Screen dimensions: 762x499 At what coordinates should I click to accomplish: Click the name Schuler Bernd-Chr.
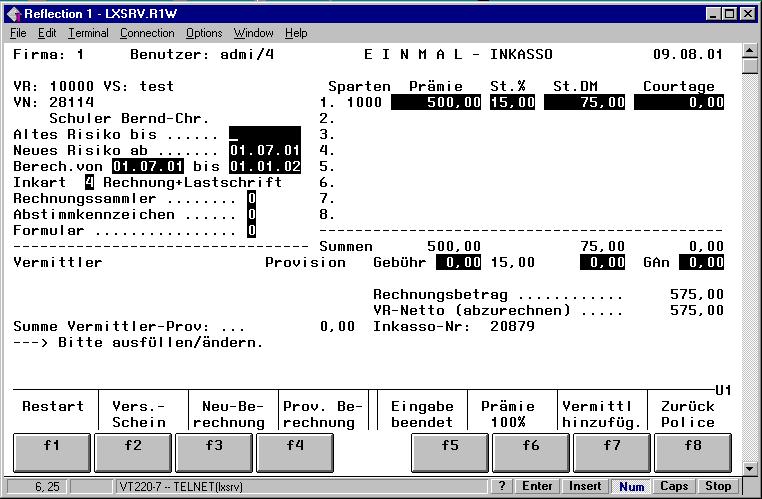point(129,118)
